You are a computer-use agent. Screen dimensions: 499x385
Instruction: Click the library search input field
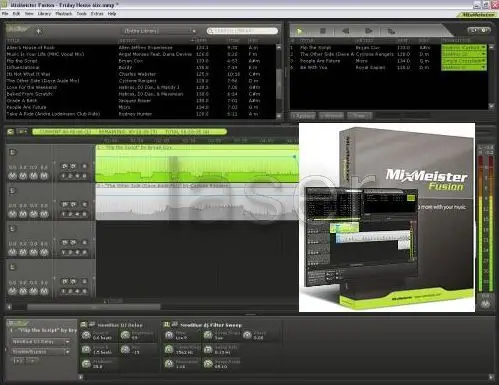pyautogui.click(x=242, y=31)
